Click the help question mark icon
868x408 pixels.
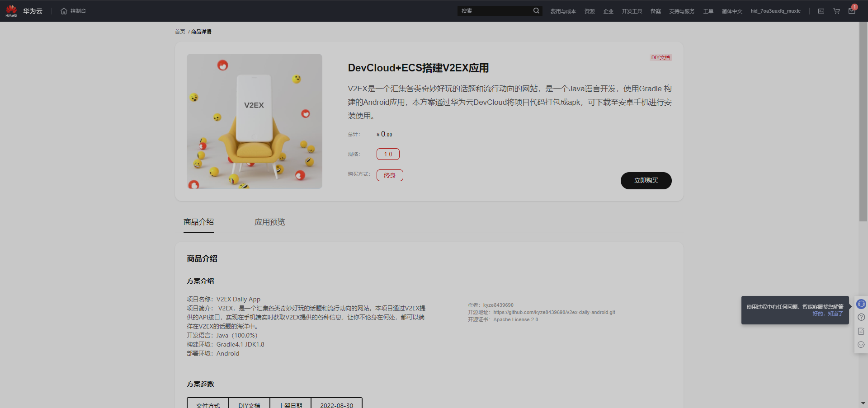pyautogui.click(x=861, y=317)
